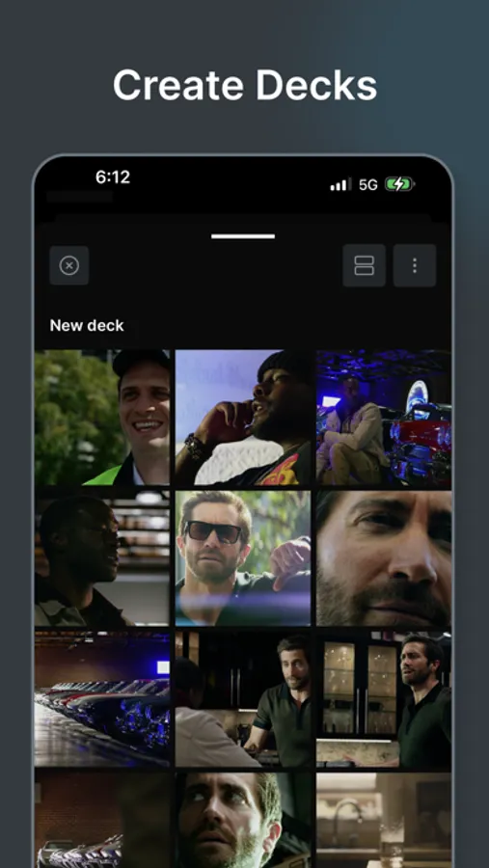Open thumbnail of kitchen faucet and glass
This screenshot has width=489, height=868.
coord(384,821)
